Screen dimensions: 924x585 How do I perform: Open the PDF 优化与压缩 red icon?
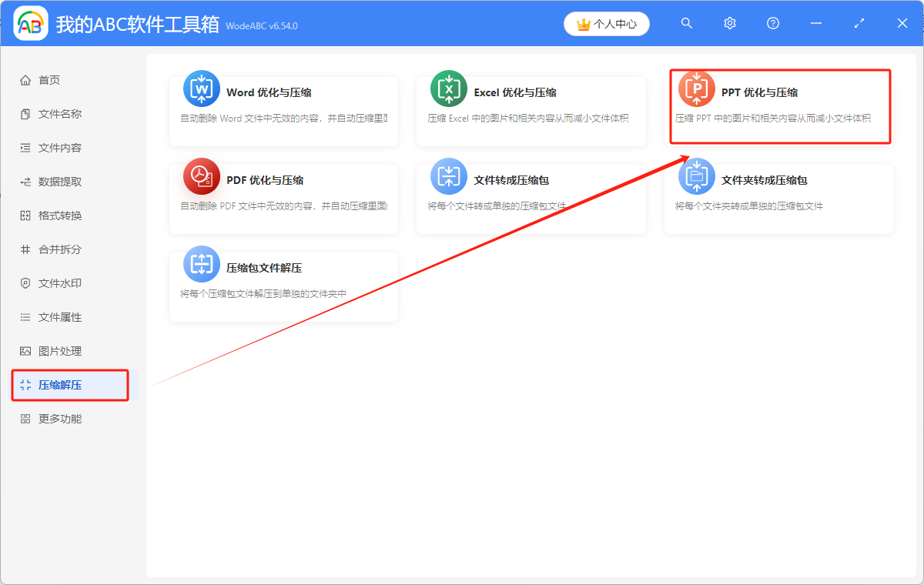pos(201,175)
